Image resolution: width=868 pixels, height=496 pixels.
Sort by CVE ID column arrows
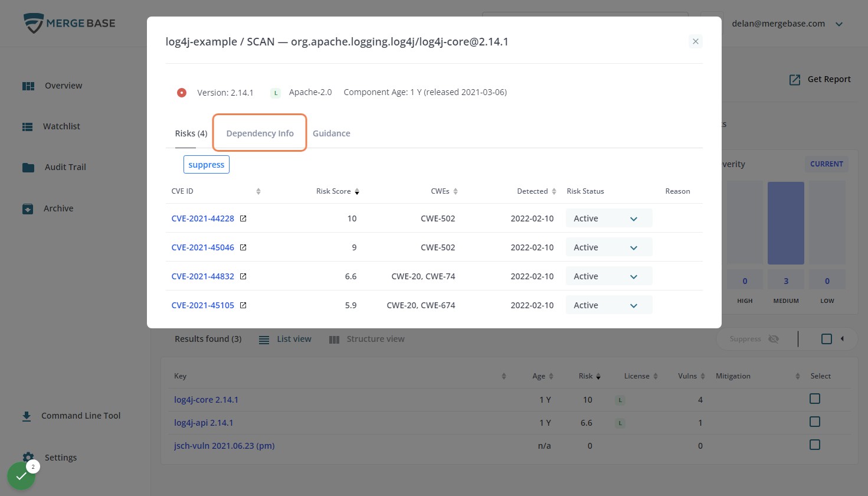258,191
